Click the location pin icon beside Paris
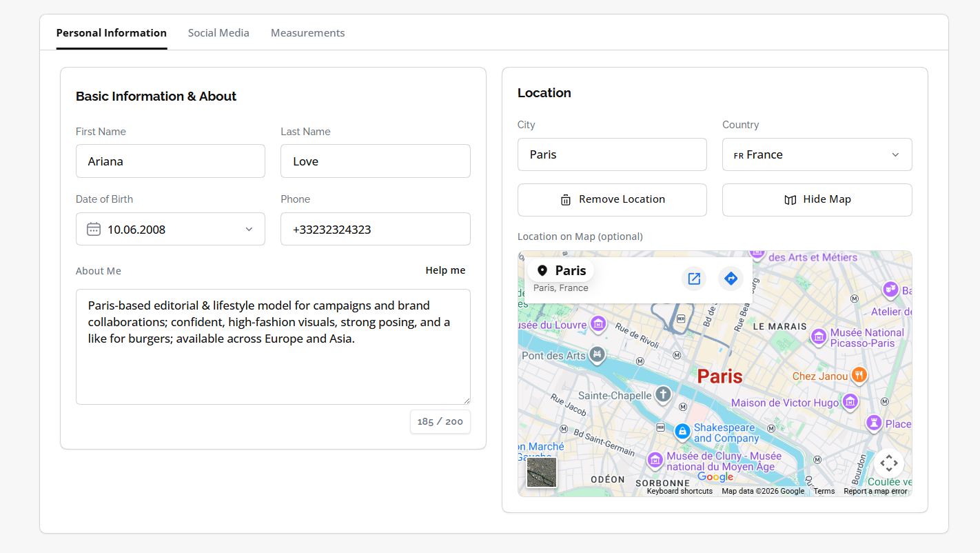 pos(542,270)
